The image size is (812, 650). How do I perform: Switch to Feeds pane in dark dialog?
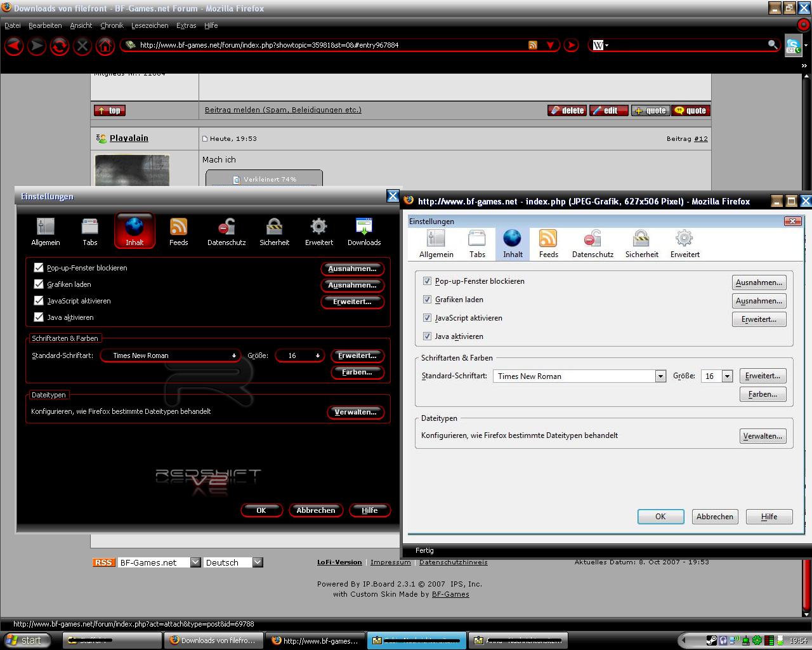178,231
